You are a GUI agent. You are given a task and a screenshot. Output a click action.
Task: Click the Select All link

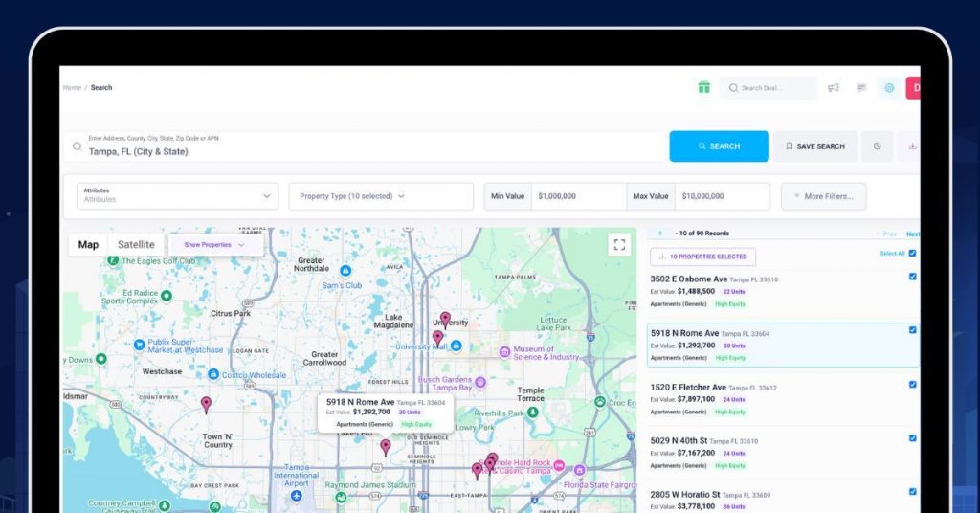click(892, 253)
